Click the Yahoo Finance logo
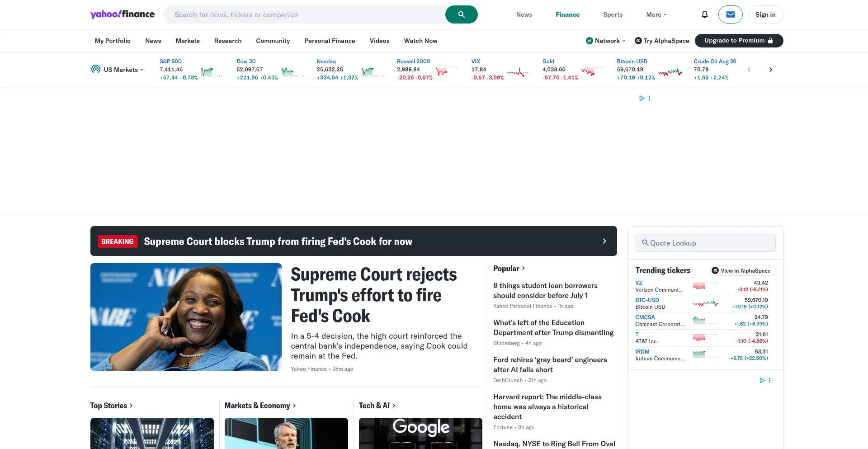The width and height of the screenshot is (868, 449). (123, 14)
